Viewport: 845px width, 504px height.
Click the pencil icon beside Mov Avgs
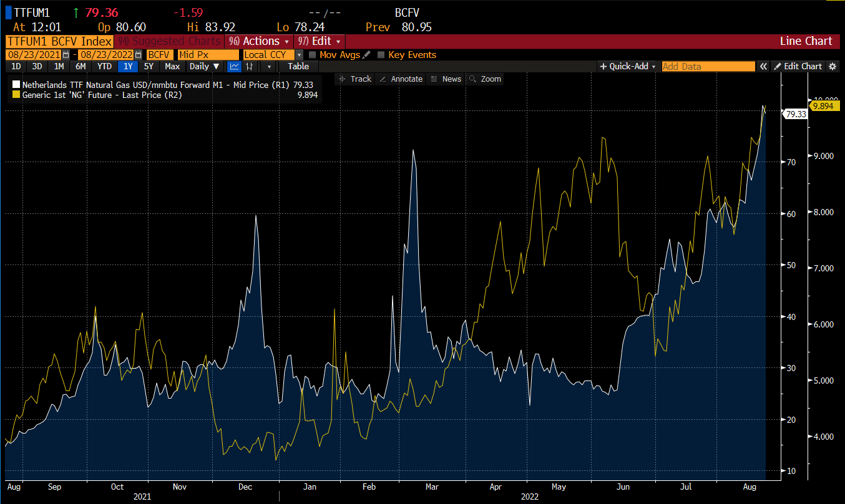tap(366, 55)
